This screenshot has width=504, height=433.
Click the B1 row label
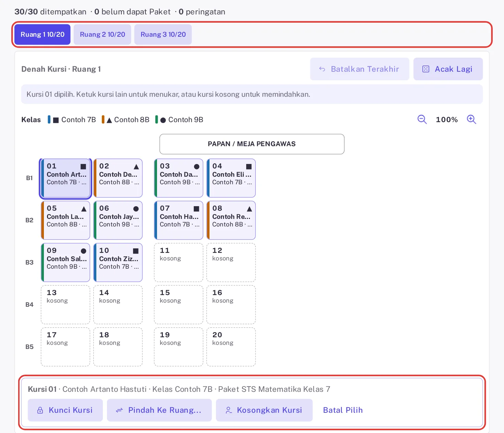(29, 178)
